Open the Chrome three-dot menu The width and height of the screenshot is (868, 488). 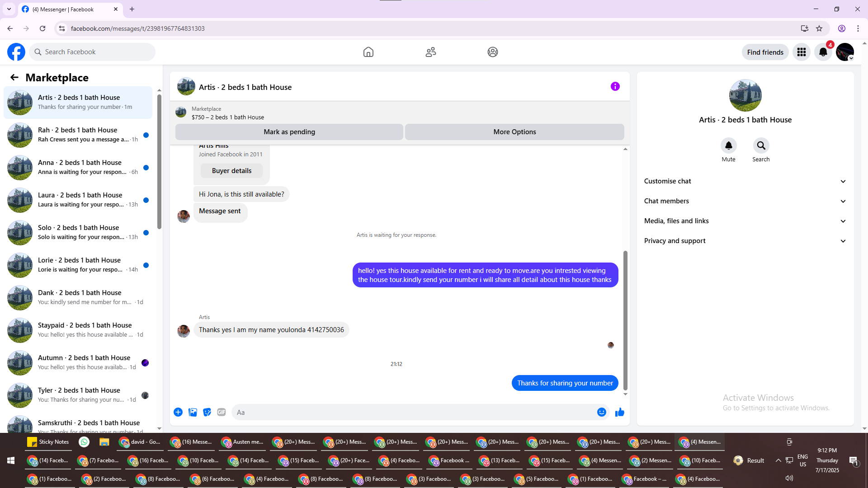click(x=858, y=28)
